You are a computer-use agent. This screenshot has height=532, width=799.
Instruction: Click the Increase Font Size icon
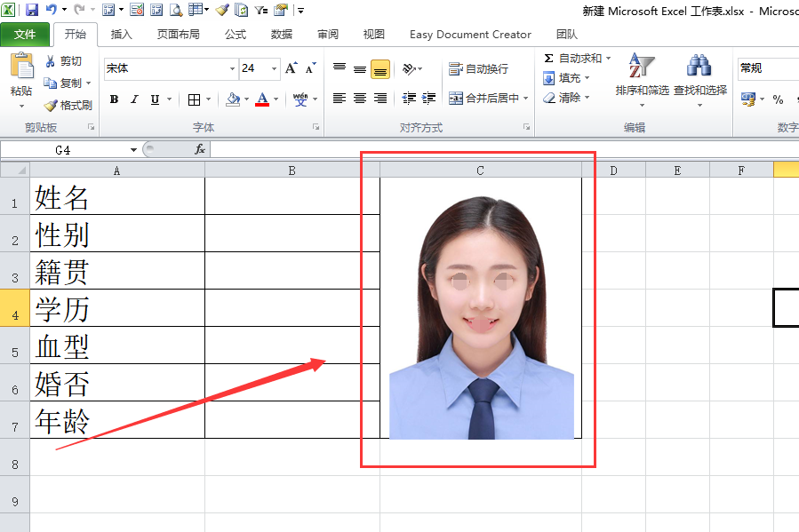pyautogui.click(x=292, y=68)
